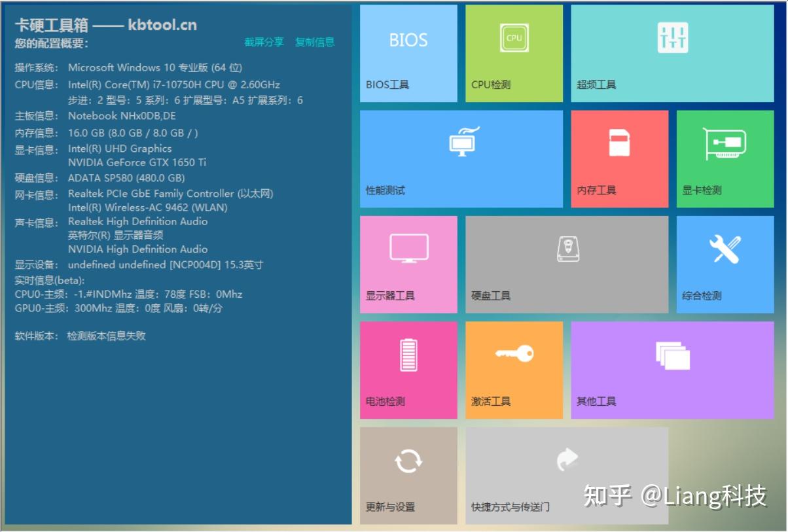The width and height of the screenshot is (788, 532).
Task: Open the display screen icon in 显示器工具
Action: 409,249
